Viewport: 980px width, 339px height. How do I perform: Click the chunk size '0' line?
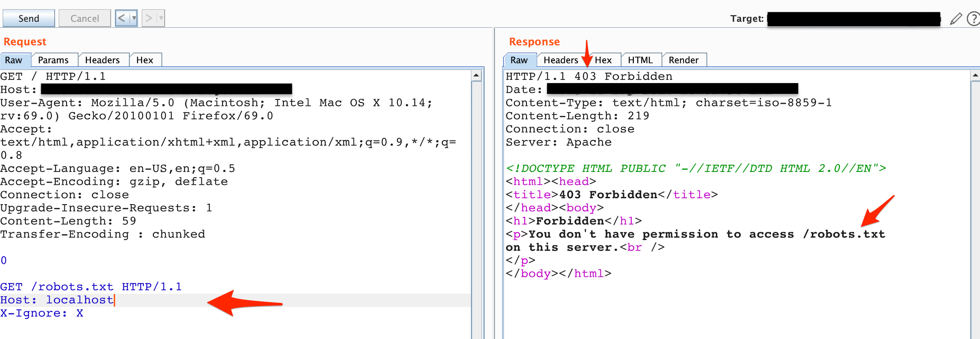click(x=4, y=261)
